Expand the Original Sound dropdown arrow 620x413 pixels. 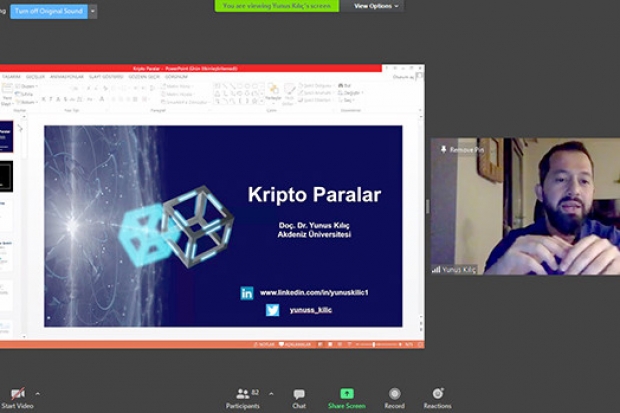pyautogui.click(x=93, y=11)
